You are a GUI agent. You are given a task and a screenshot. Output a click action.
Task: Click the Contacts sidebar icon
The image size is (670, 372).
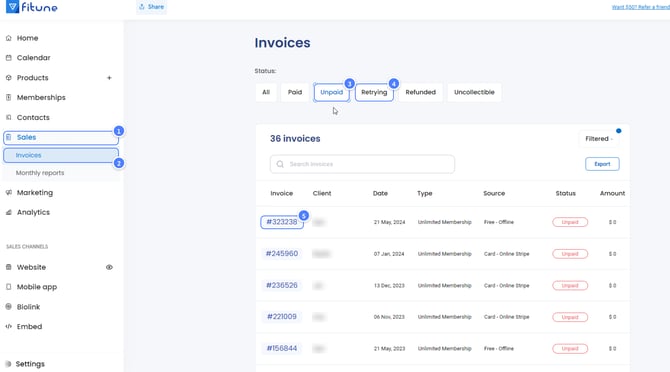9,117
